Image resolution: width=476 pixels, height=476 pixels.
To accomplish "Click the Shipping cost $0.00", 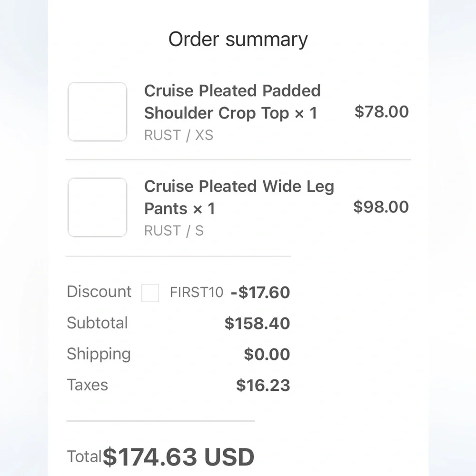I will [x=267, y=354].
